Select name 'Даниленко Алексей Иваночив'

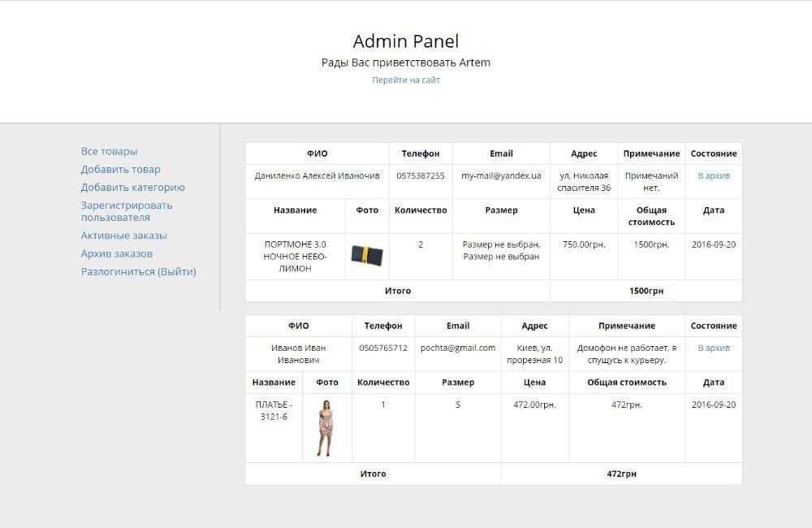tap(317, 175)
